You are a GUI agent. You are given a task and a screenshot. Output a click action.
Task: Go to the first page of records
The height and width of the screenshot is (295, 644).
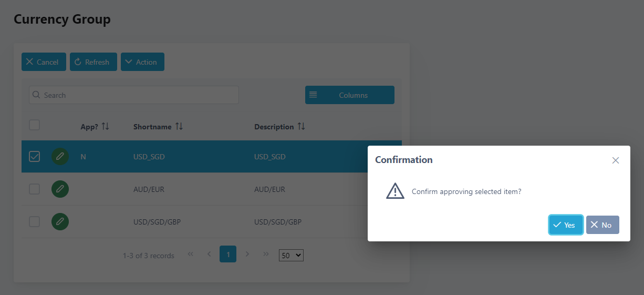(x=190, y=254)
